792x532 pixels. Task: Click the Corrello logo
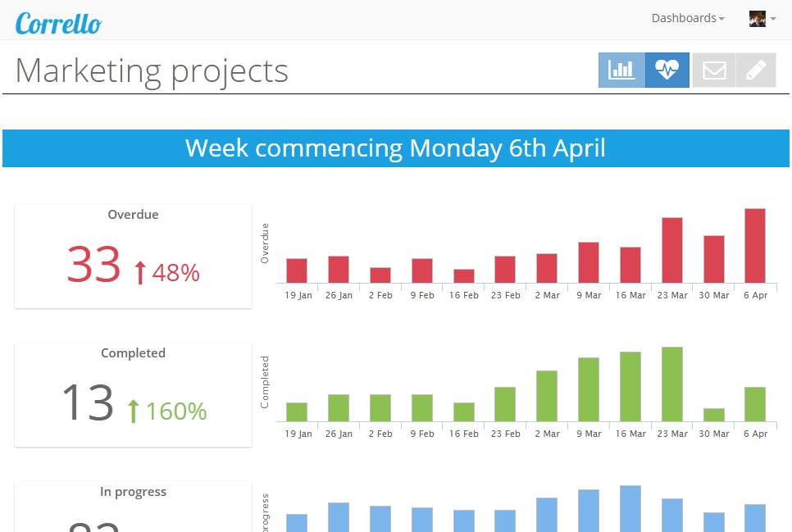pyautogui.click(x=58, y=22)
